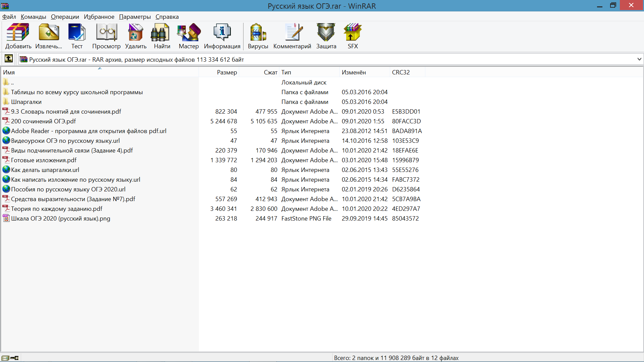Go up one level with arrow button
Viewport: 644px width, 362px height.
(x=8, y=59)
